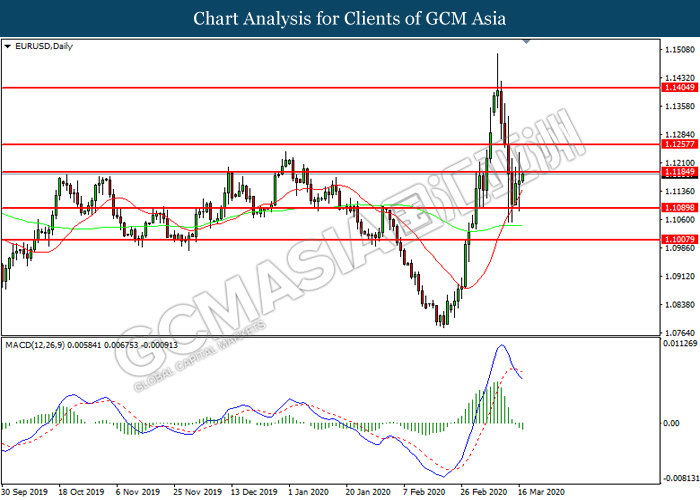The image size is (700, 500).
Task: Click the 26 Feb 2020 date label
Action: 483,492
